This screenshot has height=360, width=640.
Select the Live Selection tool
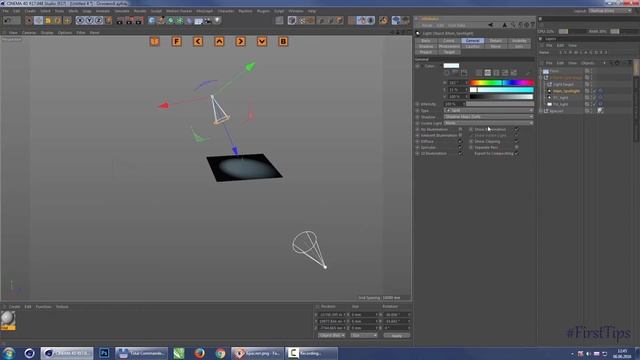click(x=29, y=20)
